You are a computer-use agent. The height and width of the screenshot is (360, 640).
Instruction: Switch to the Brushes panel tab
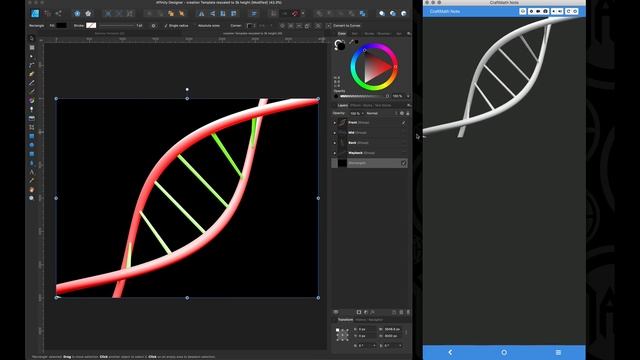pos(383,33)
